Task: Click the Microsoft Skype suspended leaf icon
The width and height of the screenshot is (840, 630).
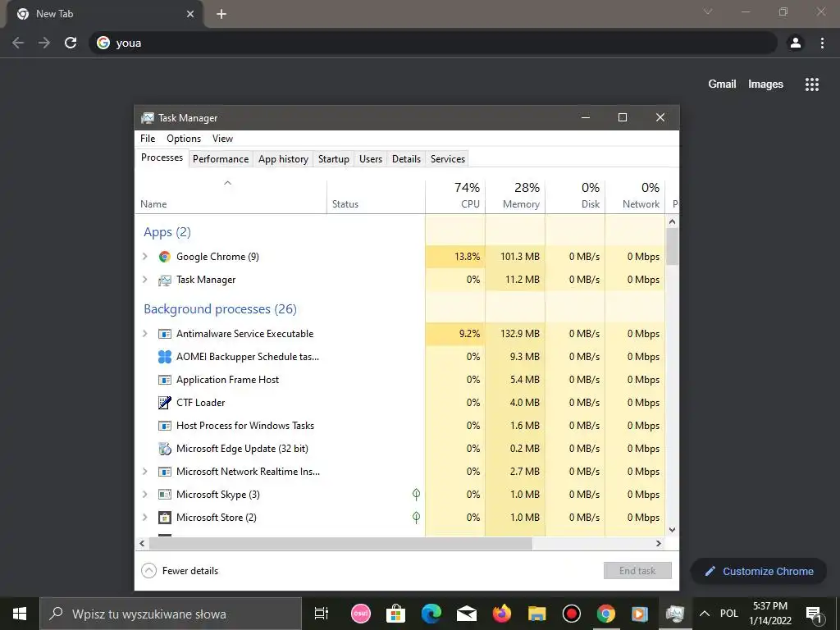Action: pos(416,495)
